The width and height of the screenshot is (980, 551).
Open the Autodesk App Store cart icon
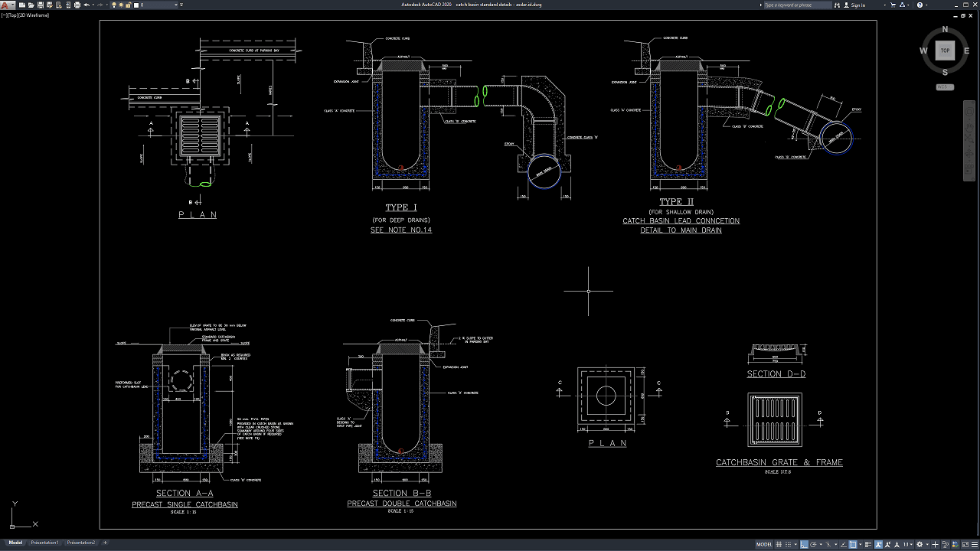click(893, 5)
